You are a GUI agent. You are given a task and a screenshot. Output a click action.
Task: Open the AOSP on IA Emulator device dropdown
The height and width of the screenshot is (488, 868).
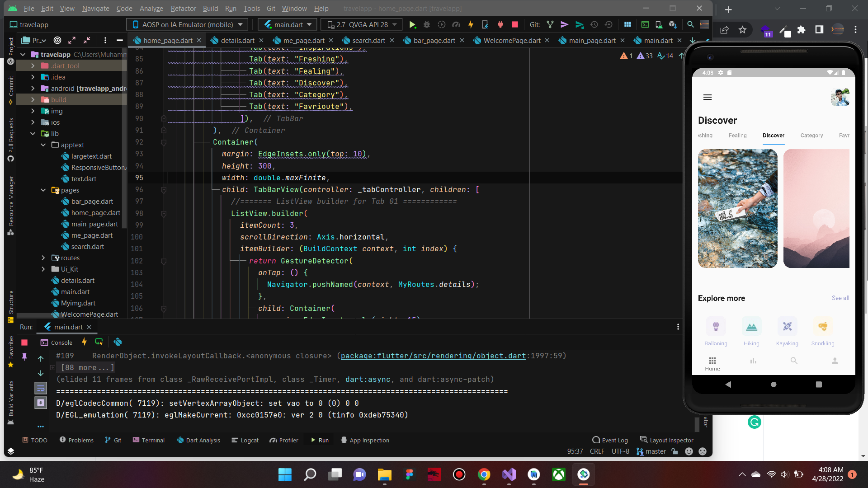(x=188, y=25)
